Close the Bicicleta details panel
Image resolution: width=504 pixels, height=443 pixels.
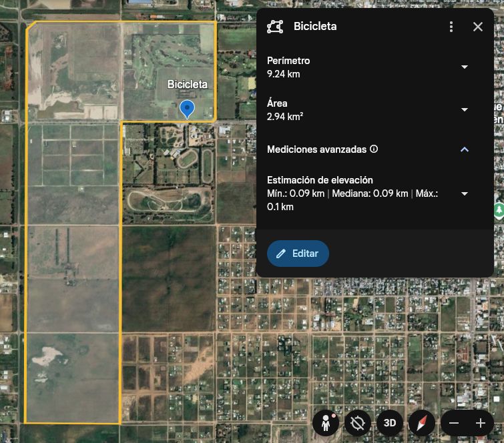coord(478,27)
